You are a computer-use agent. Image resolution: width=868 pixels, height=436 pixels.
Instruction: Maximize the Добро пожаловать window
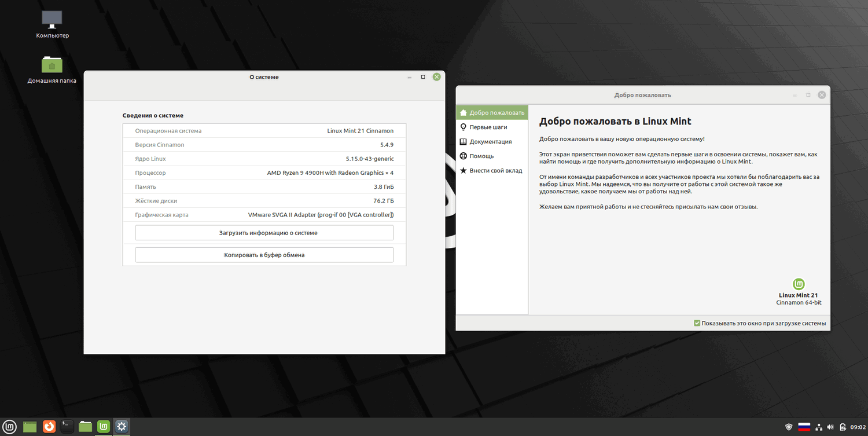pos(808,95)
